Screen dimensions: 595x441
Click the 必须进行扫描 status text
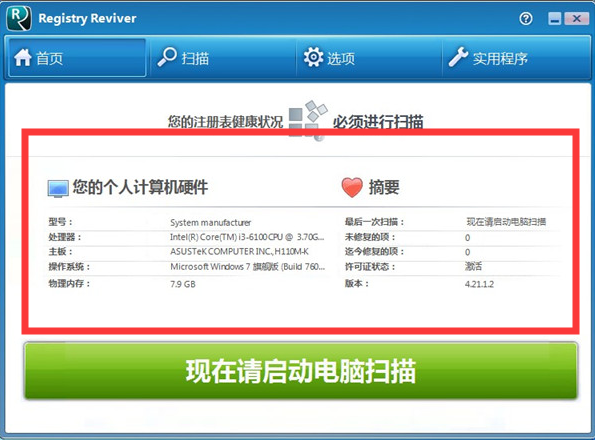[x=378, y=122]
